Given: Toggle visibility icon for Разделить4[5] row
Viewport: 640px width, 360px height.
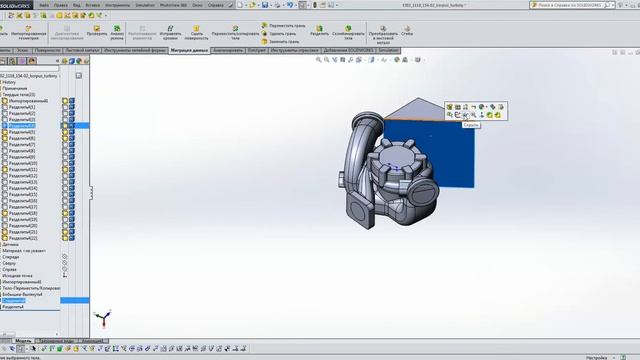Looking at the screenshot, I should pos(65,132).
